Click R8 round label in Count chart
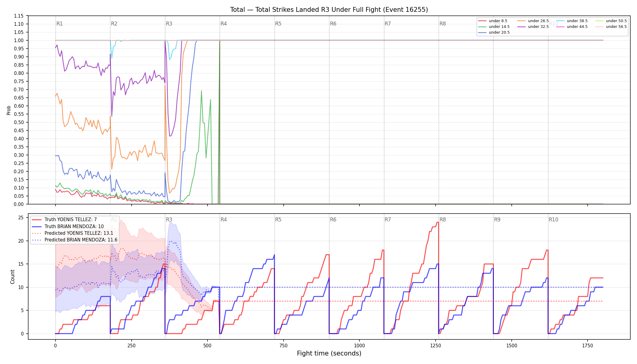This screenshot has width=637, height=364. tap(443, 220)
